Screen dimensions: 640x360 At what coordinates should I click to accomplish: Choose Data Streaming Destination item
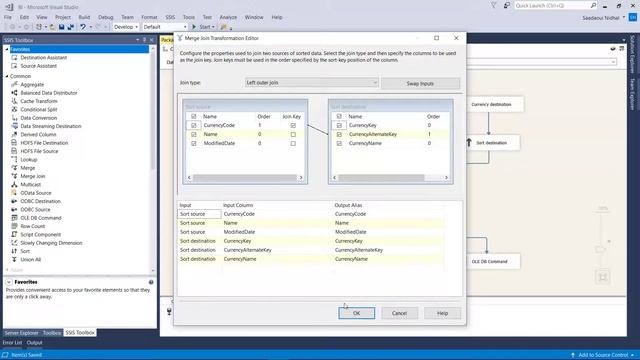click(x=51, y=126)
